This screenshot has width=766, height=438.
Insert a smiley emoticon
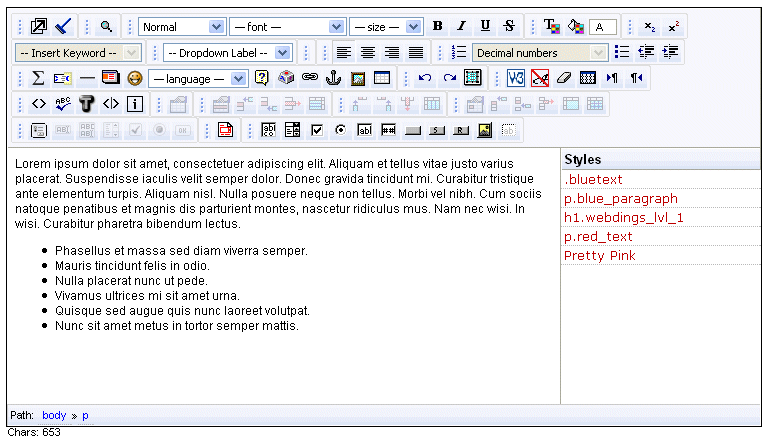(x=135, y=78)
